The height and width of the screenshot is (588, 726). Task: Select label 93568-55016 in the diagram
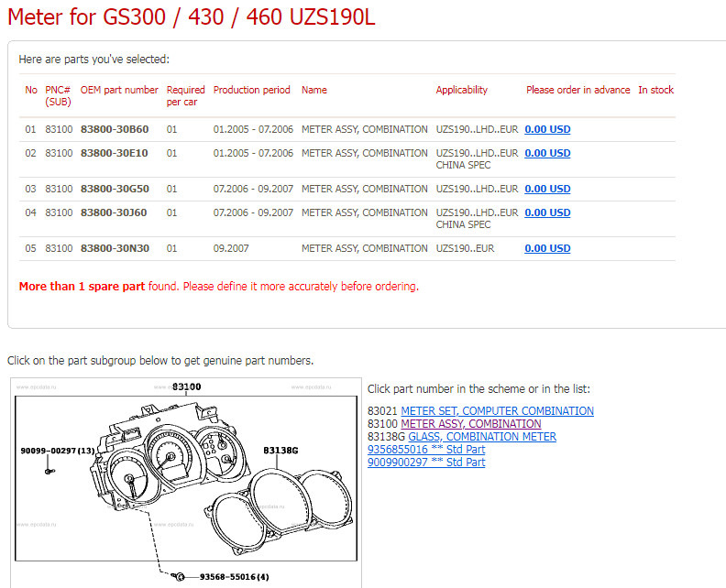[235, 577]
